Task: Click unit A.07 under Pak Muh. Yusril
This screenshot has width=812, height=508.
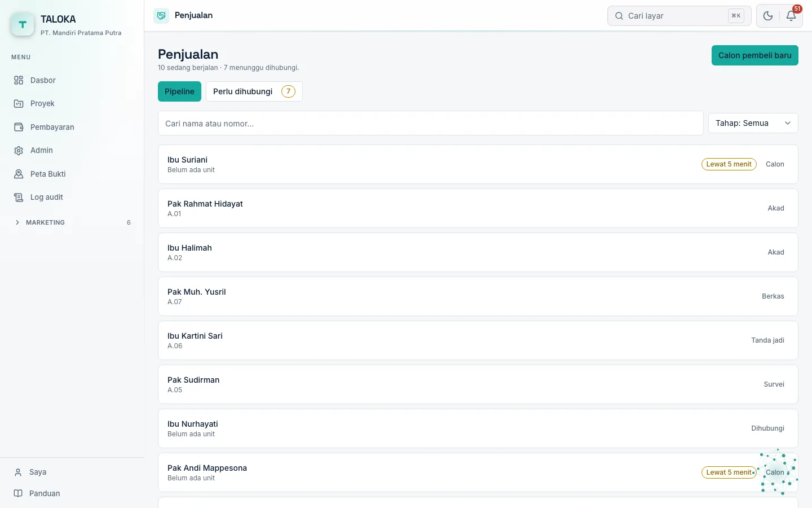Action: click(x=175, y=302)
